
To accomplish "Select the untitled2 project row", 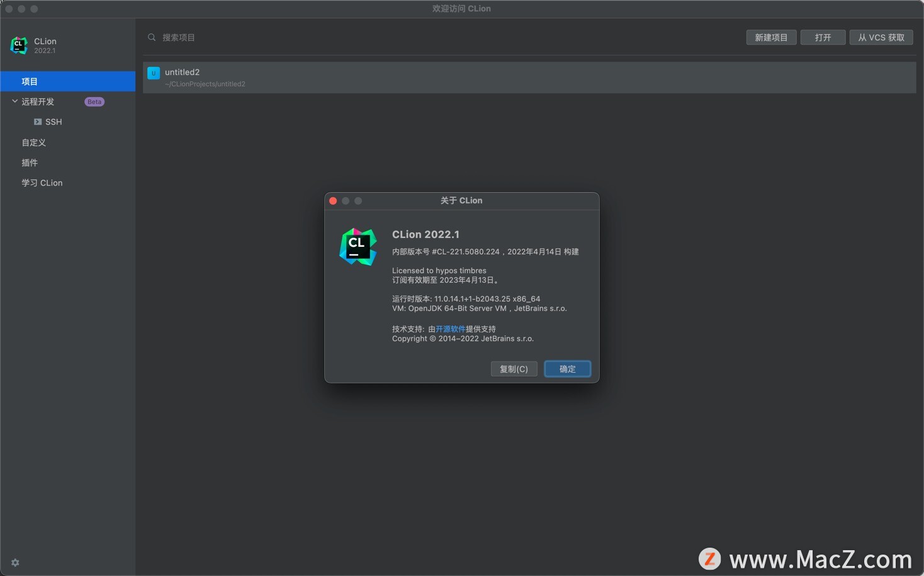I will (529, 77).
